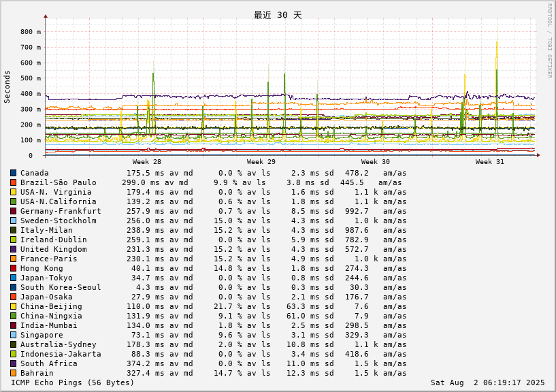
Task: Click the China-Beijing yellow legend swatch
Action: 13,306
